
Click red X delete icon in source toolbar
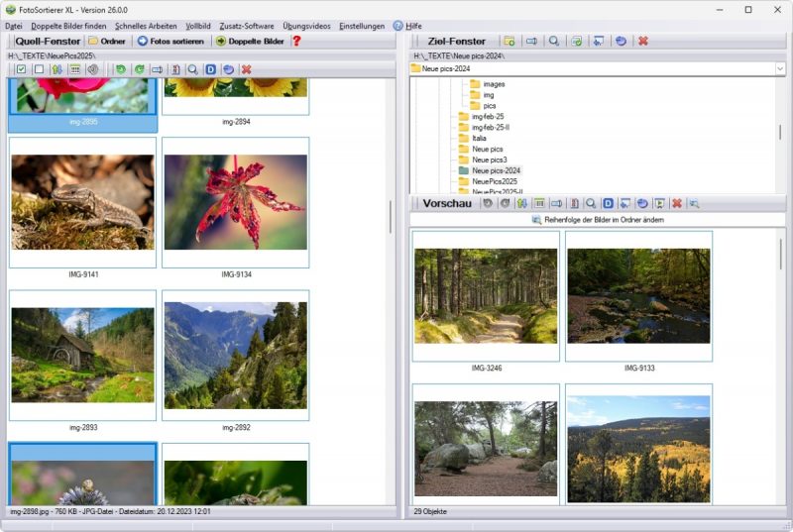tap(246, 69)
